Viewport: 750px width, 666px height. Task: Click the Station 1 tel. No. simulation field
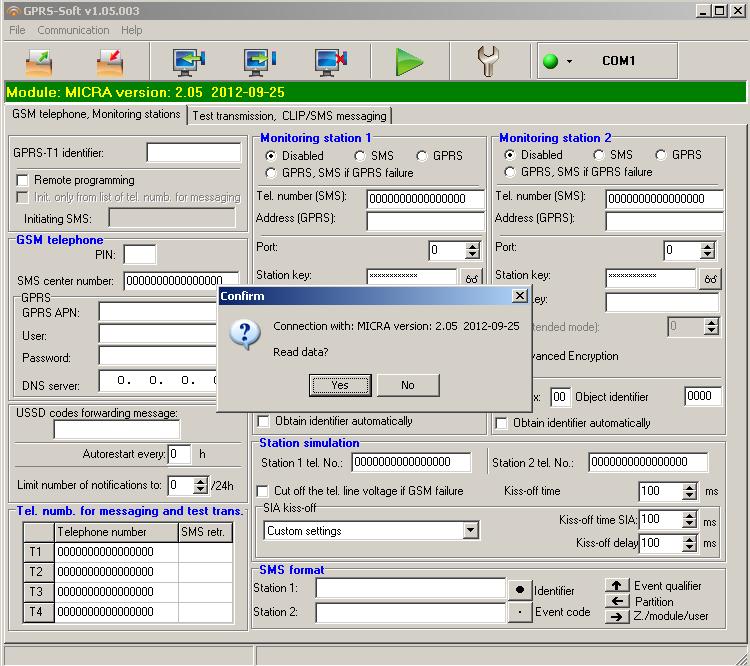[411, 462]
